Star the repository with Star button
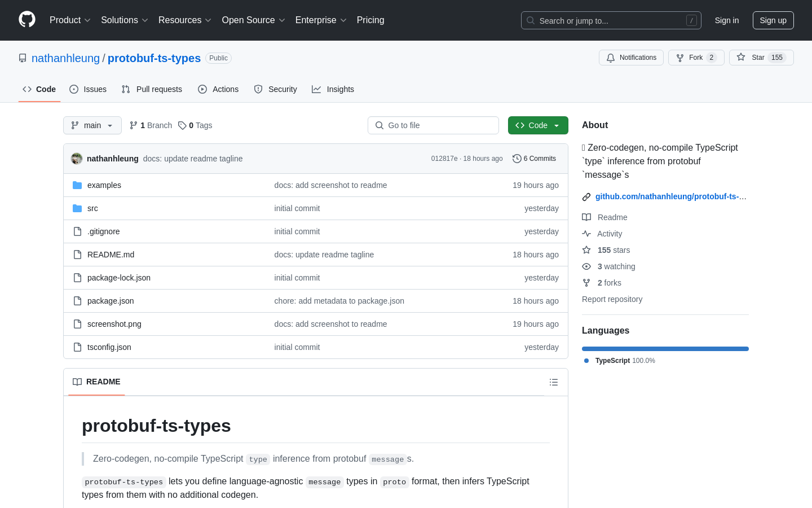 (x=761, y=58)
